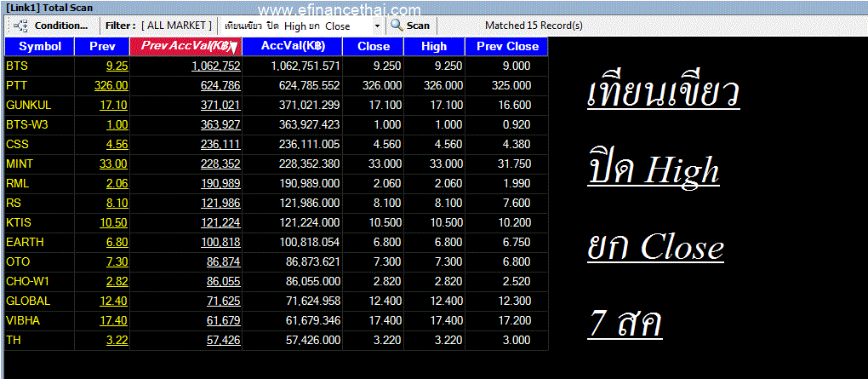
Task: Select the RML symbol
Action: tap(17, 183)
